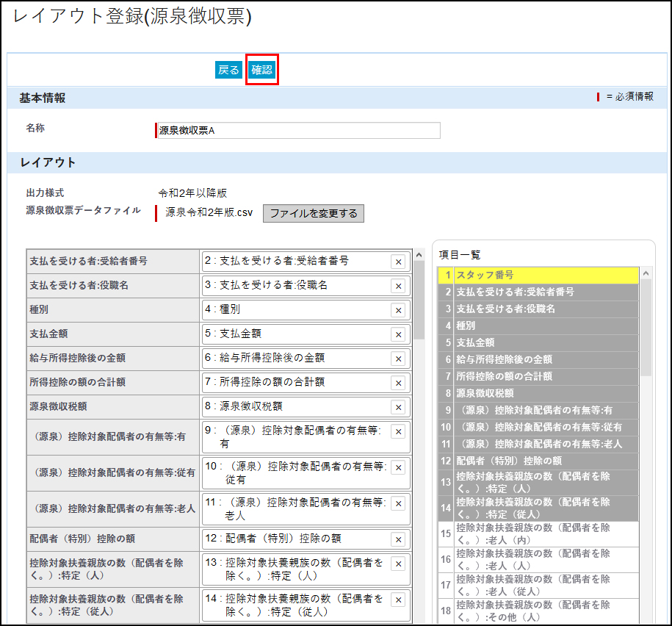Image resolution: width=672 pixels, height=626 pixels.
Task: Remove mapping 2 : 支払を受ける者:受給者番号 with its X
Action: [398, 262]
